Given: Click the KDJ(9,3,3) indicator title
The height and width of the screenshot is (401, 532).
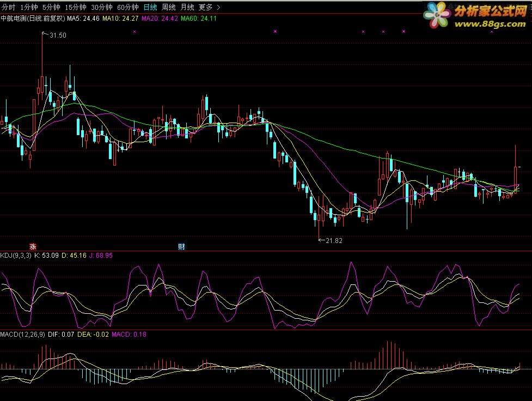Looking at the screenshot, I should (x=16, y=256).
